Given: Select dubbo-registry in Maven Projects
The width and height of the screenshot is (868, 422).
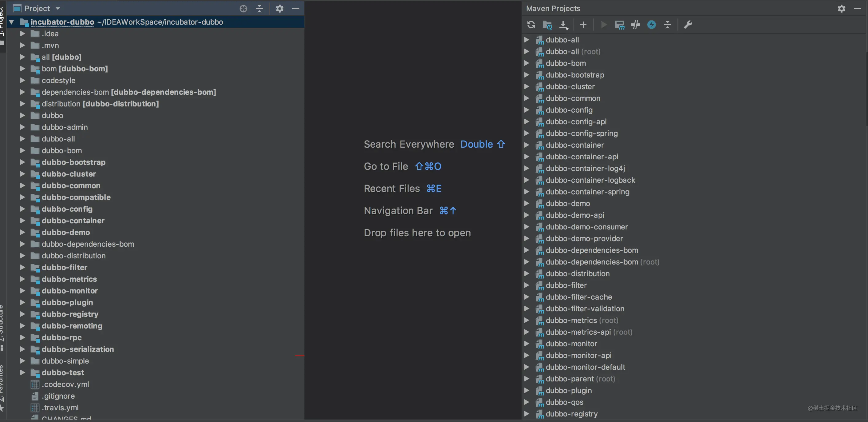Looking at the screenshot, I should (571, 414).
